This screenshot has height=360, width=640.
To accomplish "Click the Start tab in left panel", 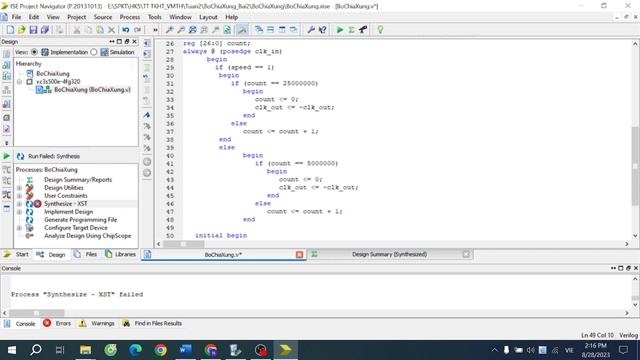I will pos(16,254).
